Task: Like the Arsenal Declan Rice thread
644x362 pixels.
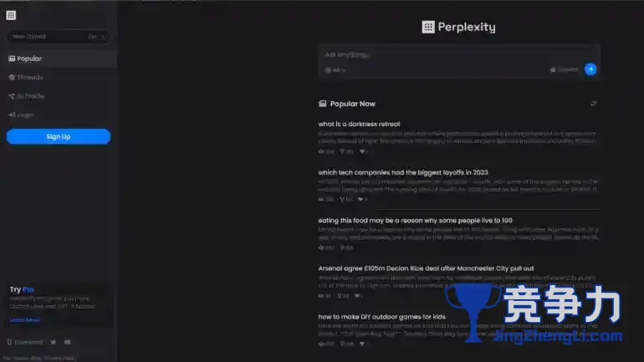Action: pyautogui.click(x=357, y=296)
